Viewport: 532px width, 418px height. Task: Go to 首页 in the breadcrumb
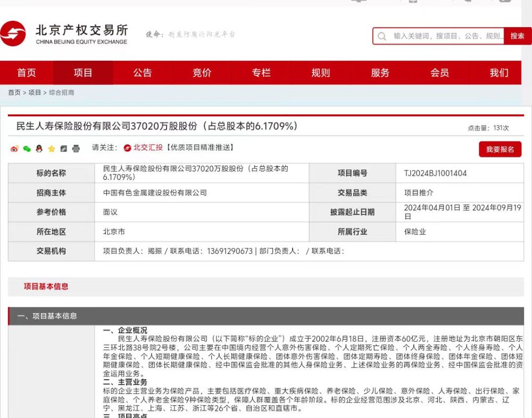[x=14, y=92]
